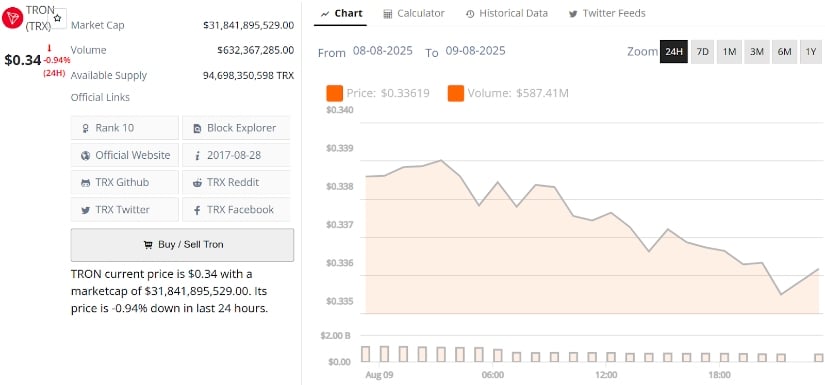This screenshot has width=825, height=385.
Task: Click the TRON red logo icon
Action: 12,18
